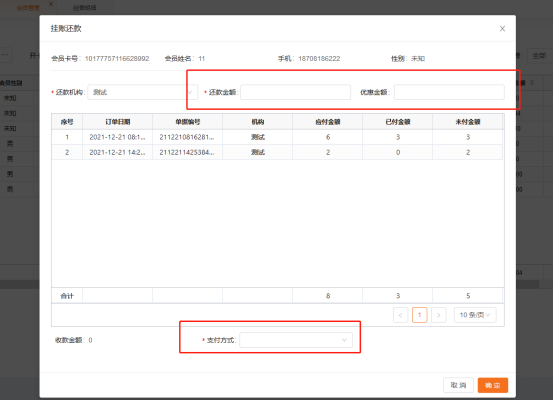Focus the 还款金额 input field

296,92
